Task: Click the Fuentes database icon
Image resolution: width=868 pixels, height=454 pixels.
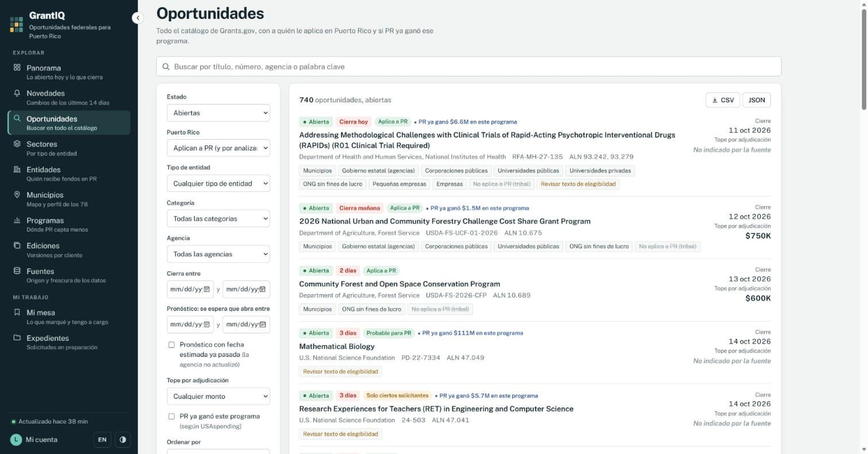Action: click(17, 271)
